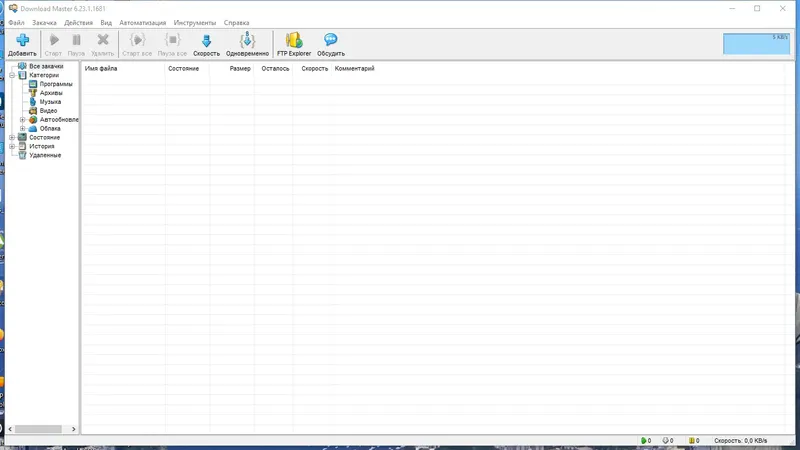Select the История tree node
The height and width of the screenshot is (450, 800).
[41, 146]
